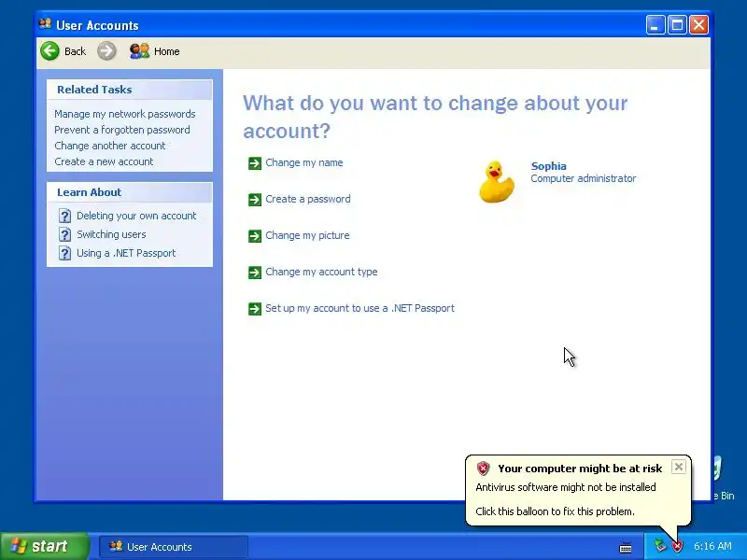This screenshot has height=560, width=747.
Task: Click 'Click this balloon to fix this problem' text
Action: (x=555, y=511)
